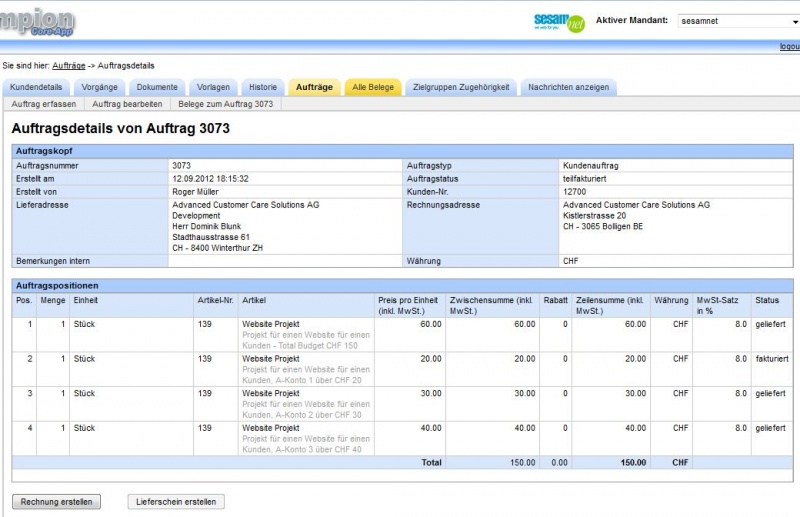Open the Aktiver Mandant dropdown

tap(738, 21)
